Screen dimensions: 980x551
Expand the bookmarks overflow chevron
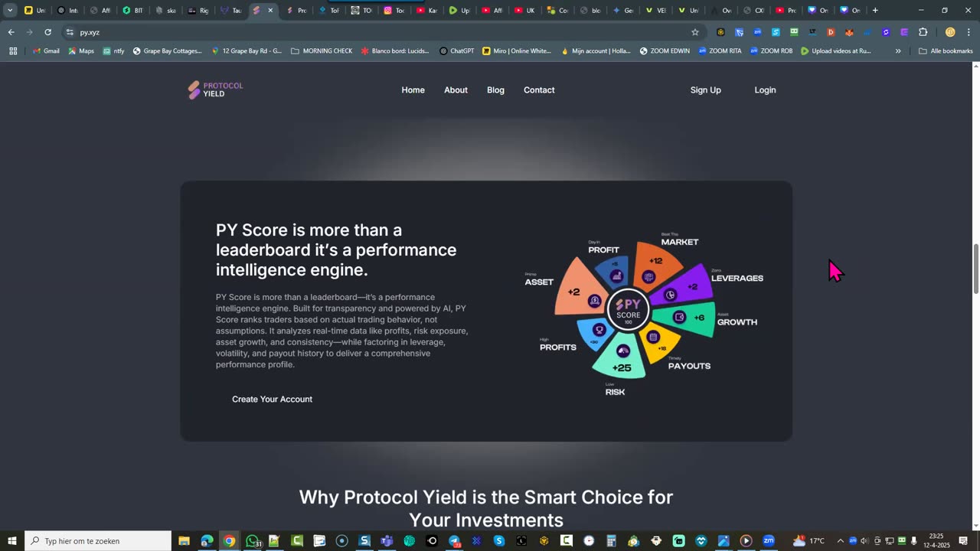pyautogui.click(x=898, y=51)
